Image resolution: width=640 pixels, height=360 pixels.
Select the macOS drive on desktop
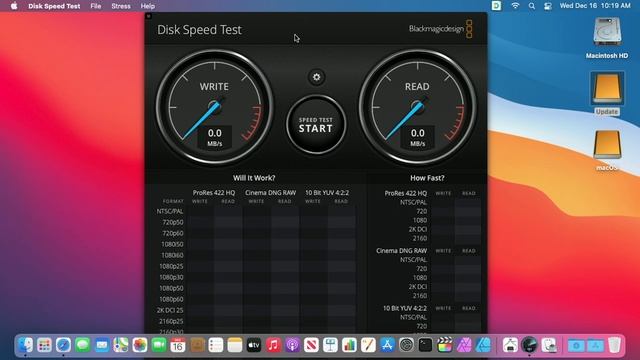607,150
